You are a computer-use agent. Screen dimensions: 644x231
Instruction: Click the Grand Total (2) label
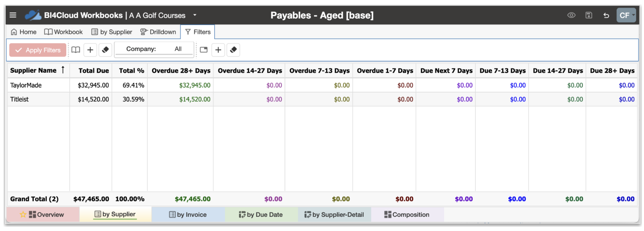[x=34, y=199]
